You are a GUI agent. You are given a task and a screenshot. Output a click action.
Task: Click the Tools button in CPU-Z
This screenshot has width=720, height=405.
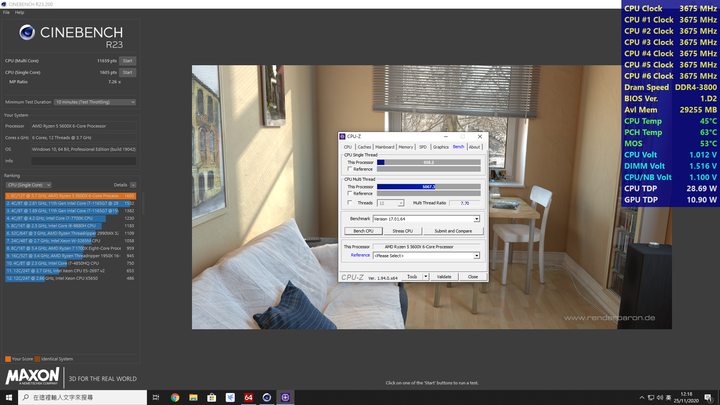(x=412, y=276)
